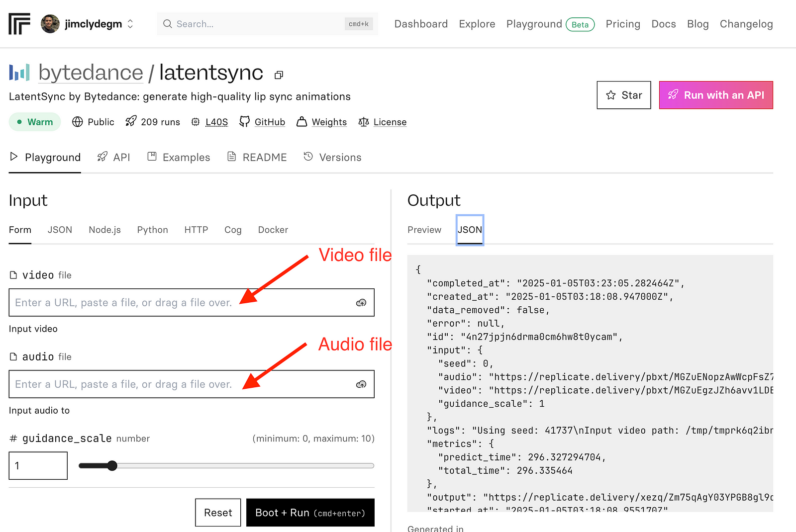Viewport: 796px width, 532px height.
Task: Star the bytedance/latentsync model
Action: tap(623, 95)
